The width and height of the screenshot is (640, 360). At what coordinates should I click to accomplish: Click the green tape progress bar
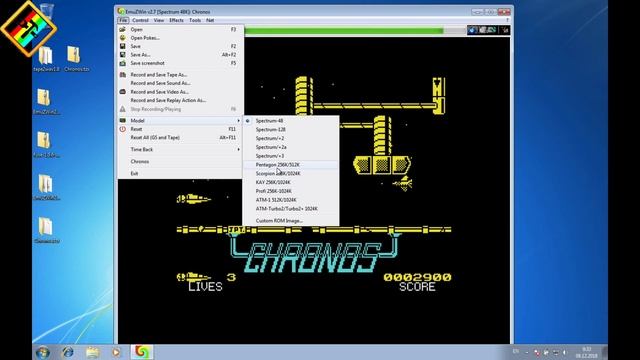coord(344,30)
